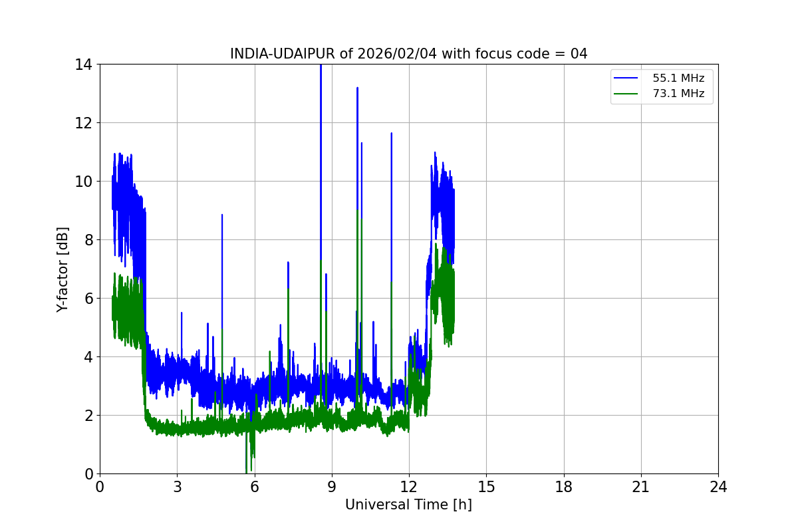The height and width of the screenshot is (532, 798).
Task: Click y-axis tick label 10
Action: point(84,182)
